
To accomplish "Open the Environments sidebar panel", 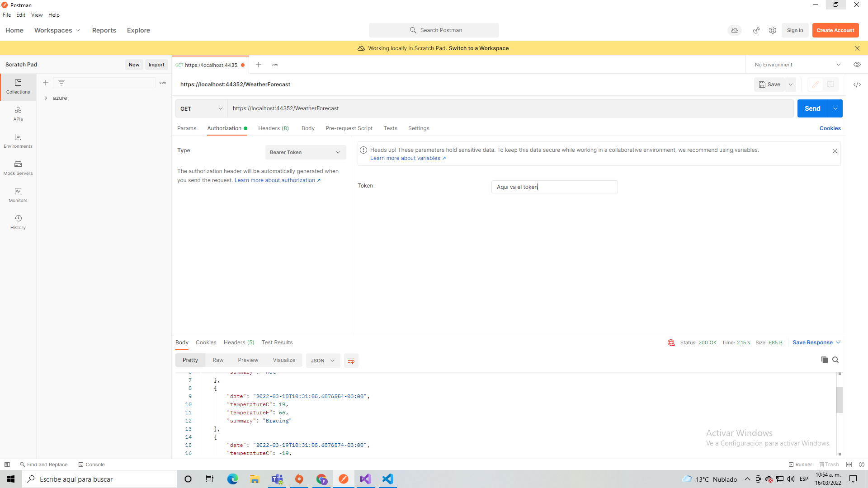I will tap(18, 141).
